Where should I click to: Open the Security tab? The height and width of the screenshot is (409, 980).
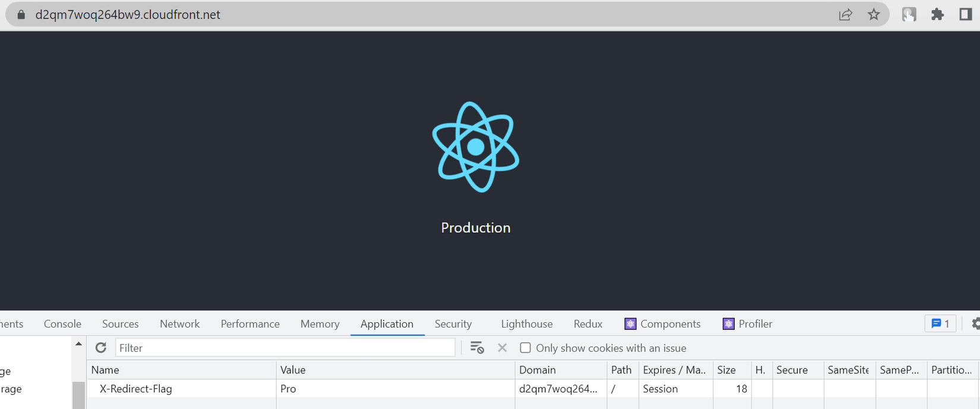pos(453,324)
